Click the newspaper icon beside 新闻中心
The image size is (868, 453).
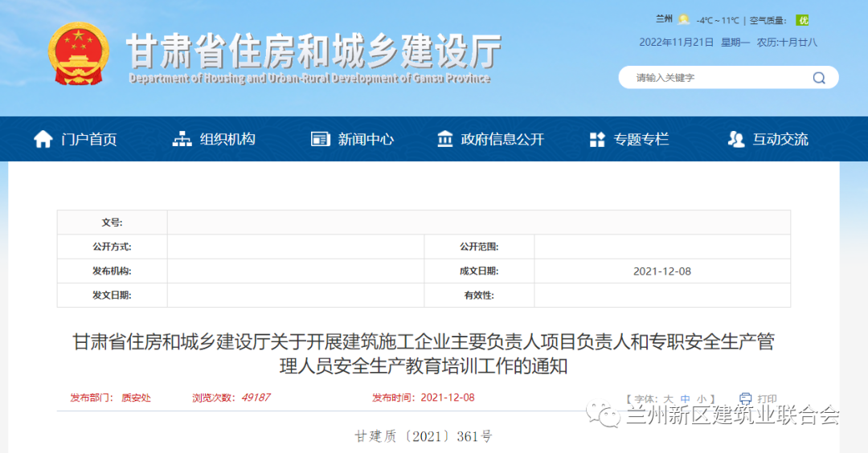[x=320, y=140]
